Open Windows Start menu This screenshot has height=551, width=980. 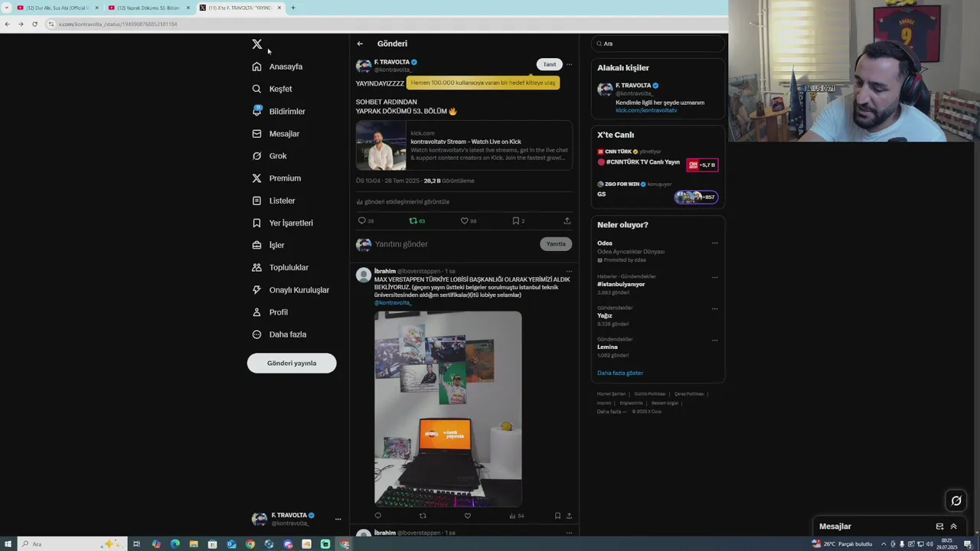pos(8,544)
